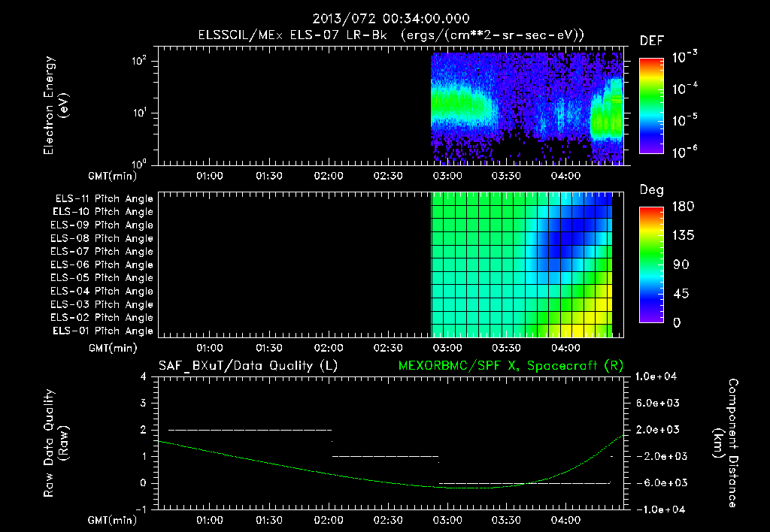Click the 180 value on Deg colorbar
The height and width of the screenshot is (532, 770).
683,207
